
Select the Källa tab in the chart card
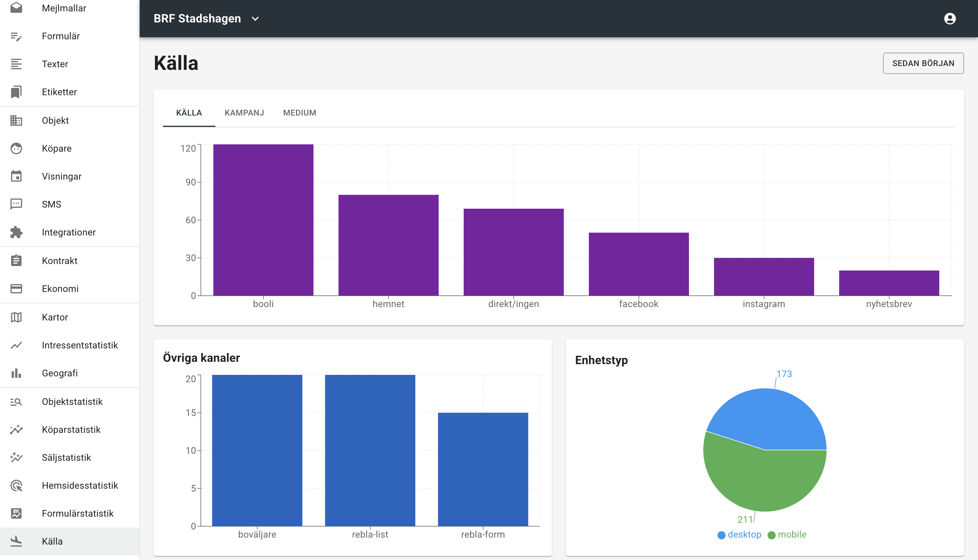189,113
